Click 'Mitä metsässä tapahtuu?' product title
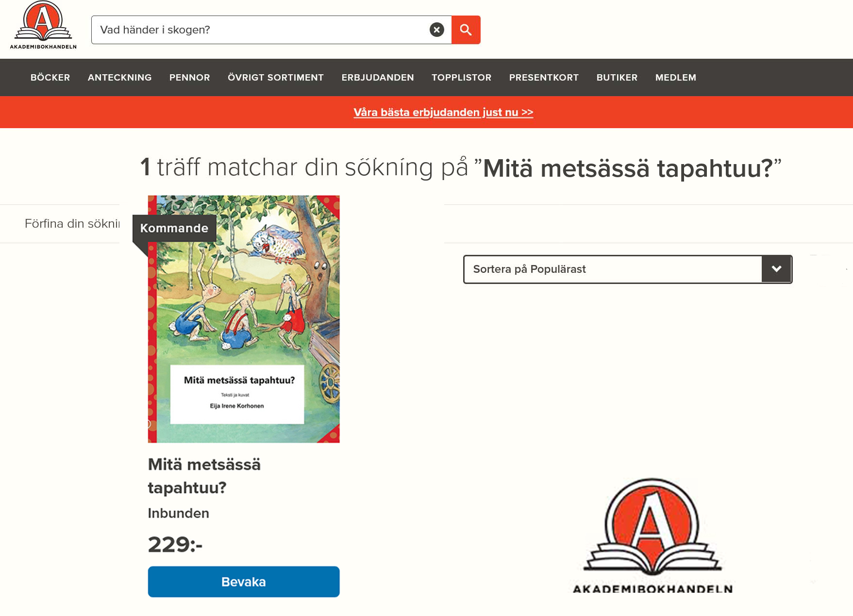Image resolution: width=853 pixels, height=616 pixels. (x=204, y=476)
